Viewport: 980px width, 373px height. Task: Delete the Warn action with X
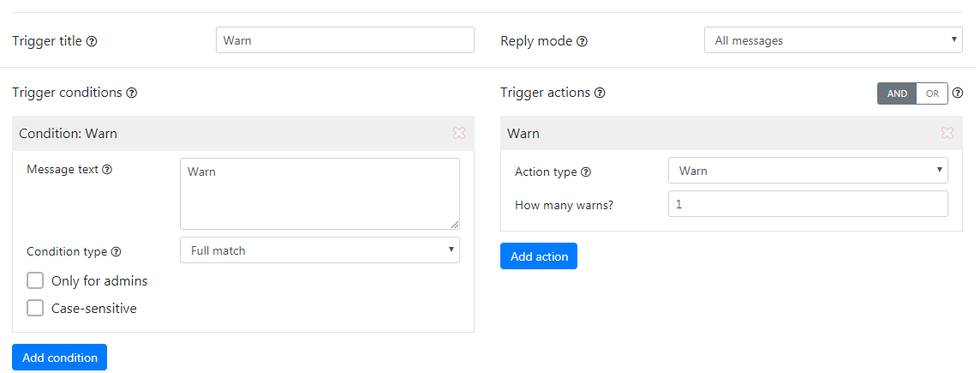tap(947, 133)
